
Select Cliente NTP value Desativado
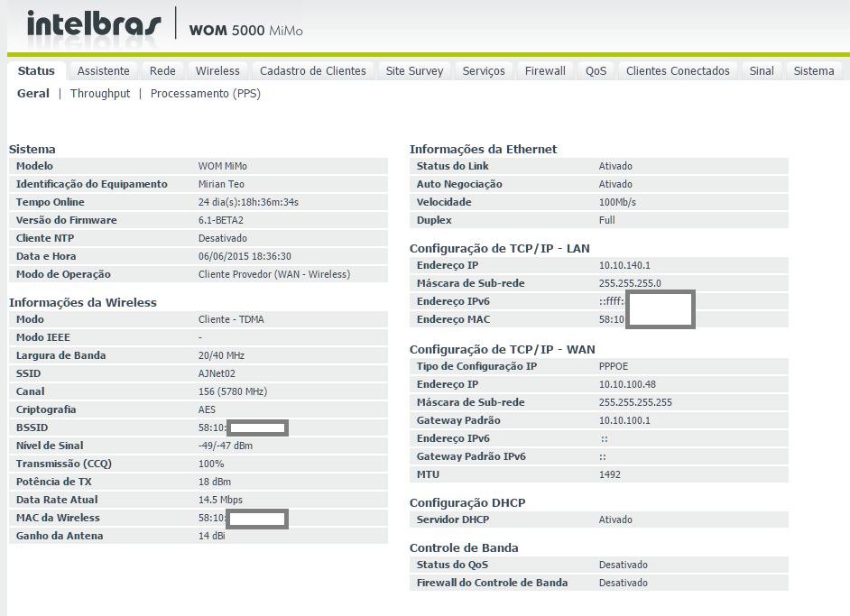point(222,238)
